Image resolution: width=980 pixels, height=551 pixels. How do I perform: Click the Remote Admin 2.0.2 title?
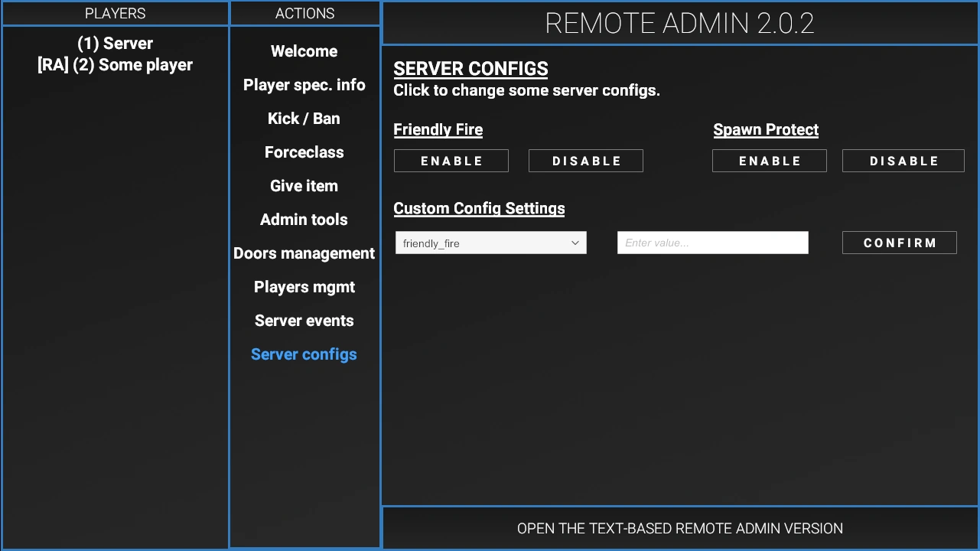680,23
